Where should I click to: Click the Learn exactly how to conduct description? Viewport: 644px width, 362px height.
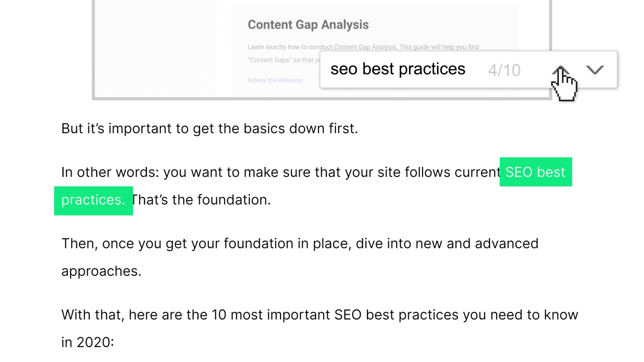click(363, 47)
